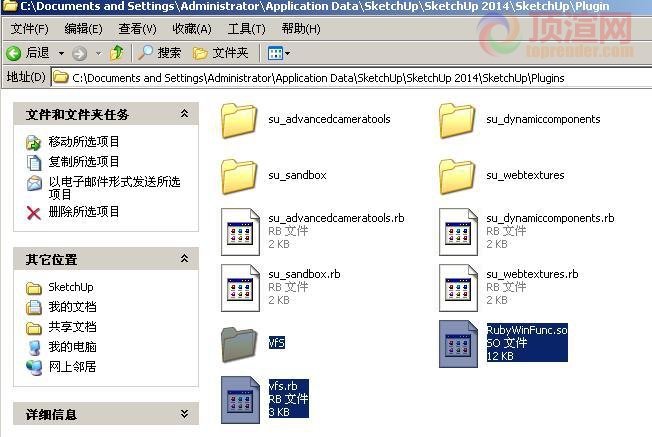Collapse the 其它位置 panel

pos(184,259)
